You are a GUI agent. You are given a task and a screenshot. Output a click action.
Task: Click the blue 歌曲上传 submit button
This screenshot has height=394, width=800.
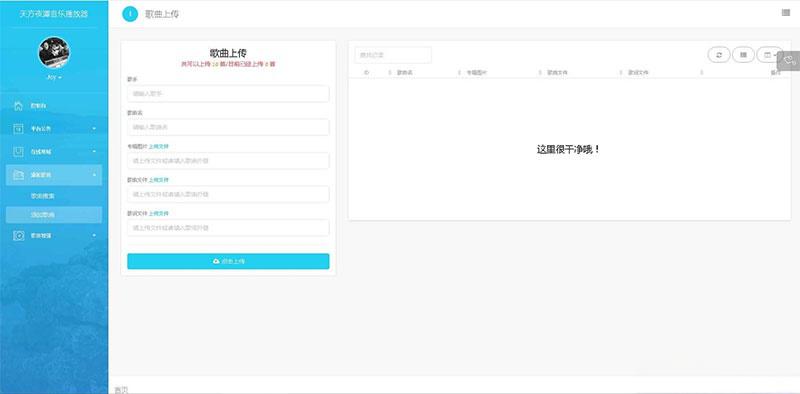coord(228,261)
